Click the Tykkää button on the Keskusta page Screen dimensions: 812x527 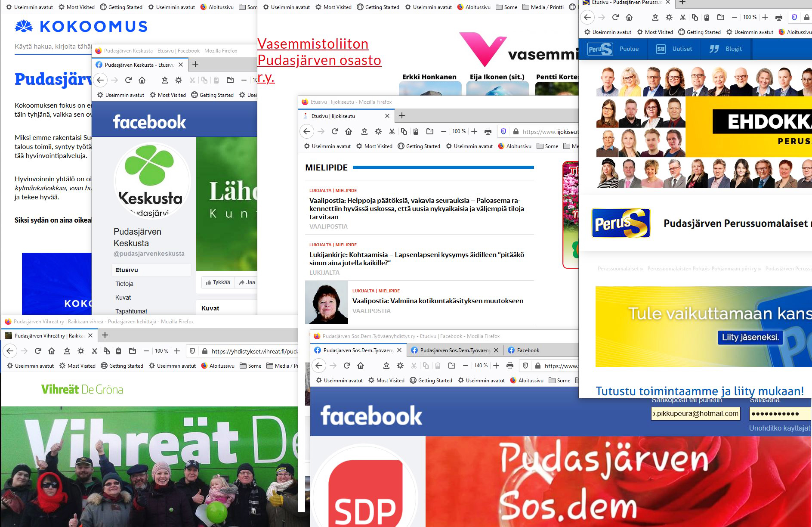point(218,282)
